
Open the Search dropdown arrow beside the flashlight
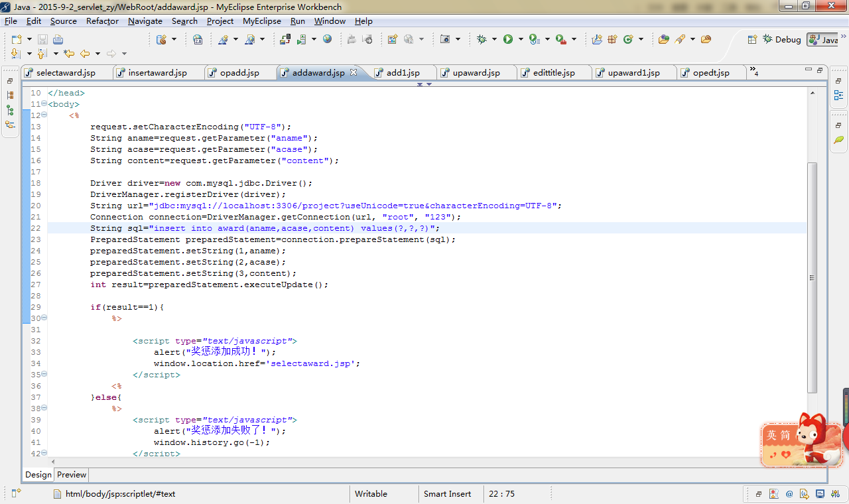pos(692,39)
